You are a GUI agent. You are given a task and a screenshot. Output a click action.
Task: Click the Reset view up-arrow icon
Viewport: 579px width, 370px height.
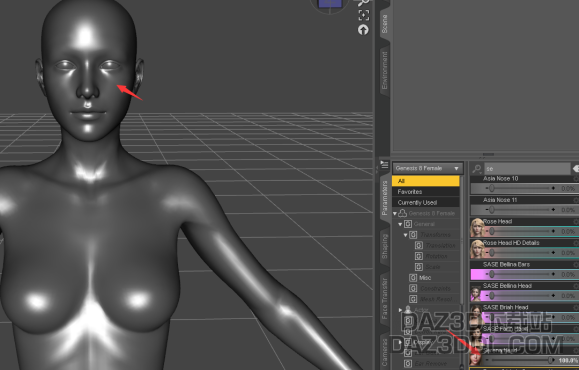(x=363, y=30)
